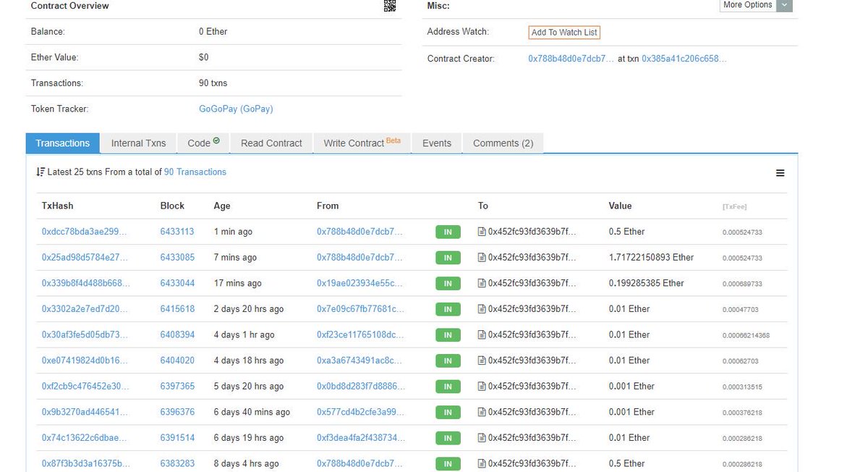Image resolution: width=868 pixels, height=472 pixels.
Task: Open transaction hash 0x87f3b3d3a16375b
Action: pyautogui.click(x=86, y=463)
